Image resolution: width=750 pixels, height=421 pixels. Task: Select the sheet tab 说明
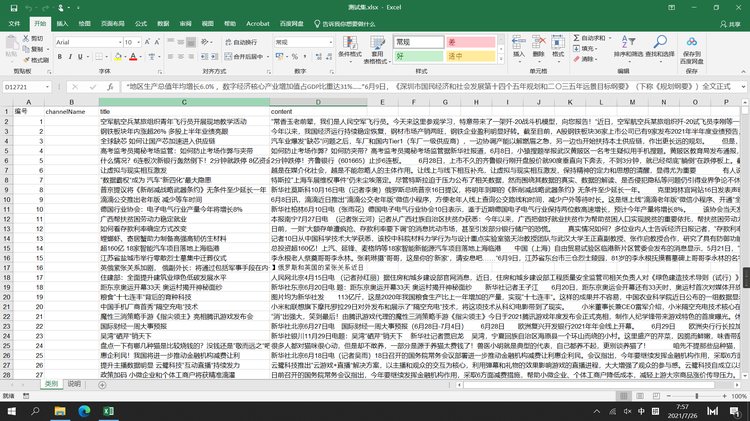[x=74, y=384]
